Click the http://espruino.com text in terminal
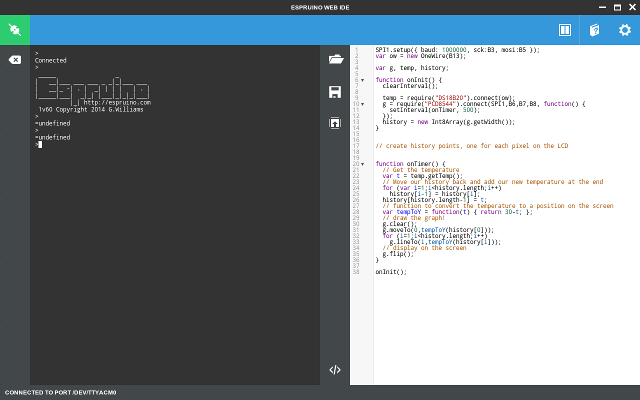Image resolution: width=640 pixels, height=400 pixels. tap(117, 102)
